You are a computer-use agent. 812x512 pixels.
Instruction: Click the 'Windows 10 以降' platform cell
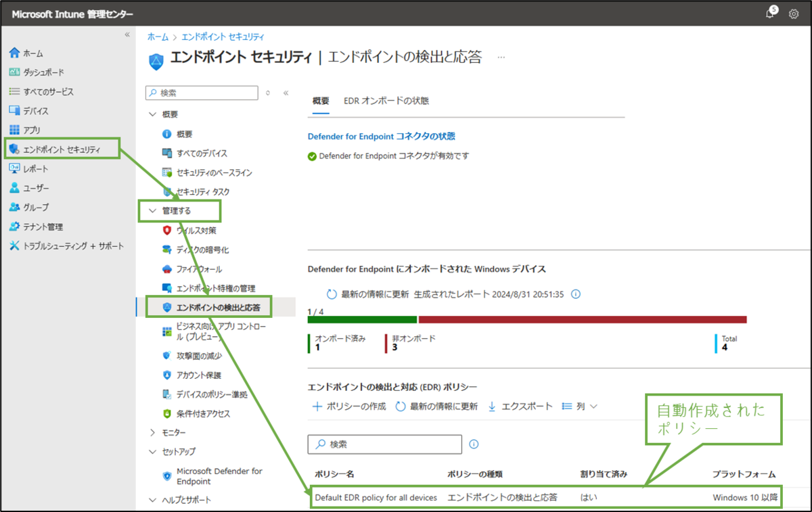click(745, 497)
